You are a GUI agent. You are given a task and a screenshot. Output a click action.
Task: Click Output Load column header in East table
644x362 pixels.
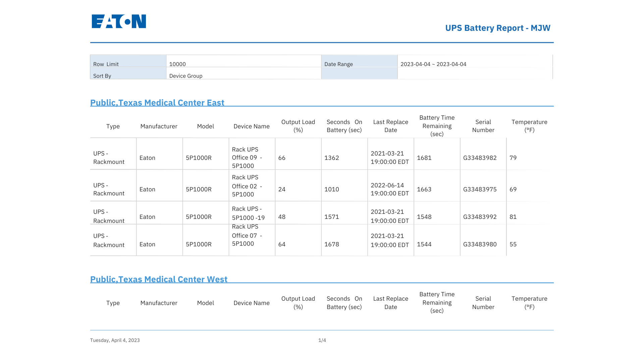point(298,126)
